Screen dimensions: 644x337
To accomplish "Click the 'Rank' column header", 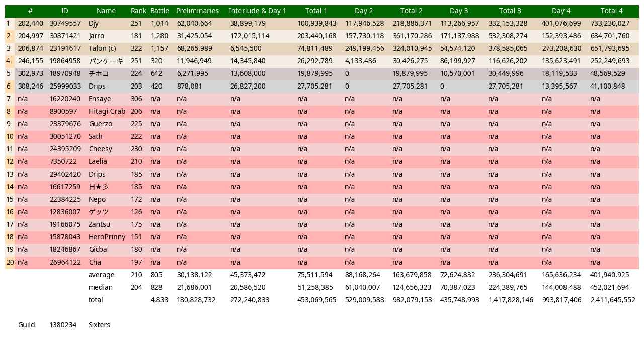I will pyautogui.click(x=138, y=11).
